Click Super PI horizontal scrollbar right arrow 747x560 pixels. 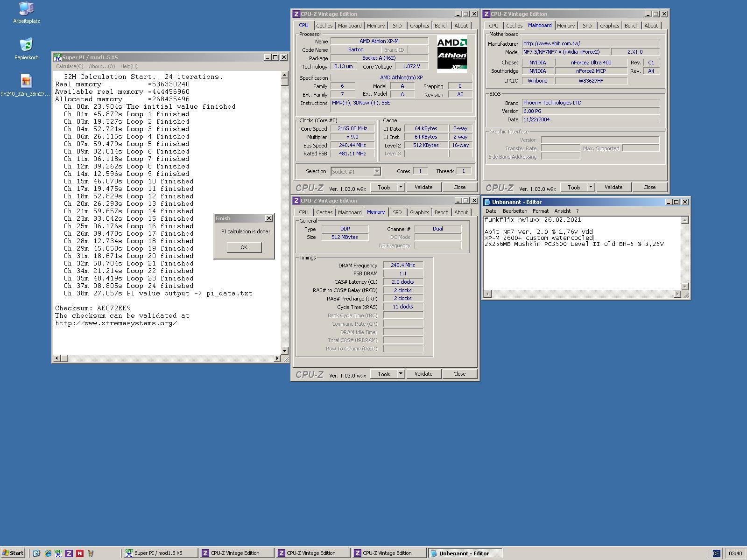coord(277,358)
